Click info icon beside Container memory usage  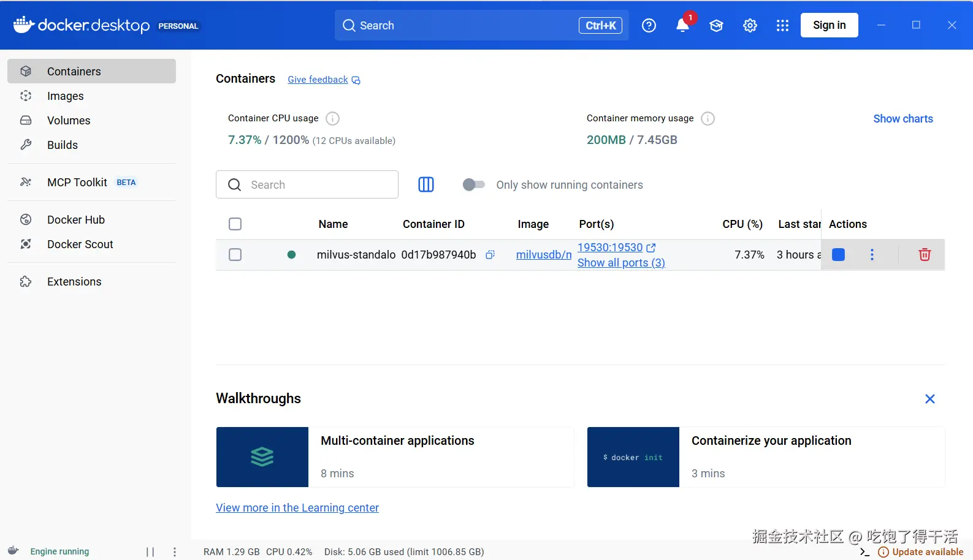708,118
